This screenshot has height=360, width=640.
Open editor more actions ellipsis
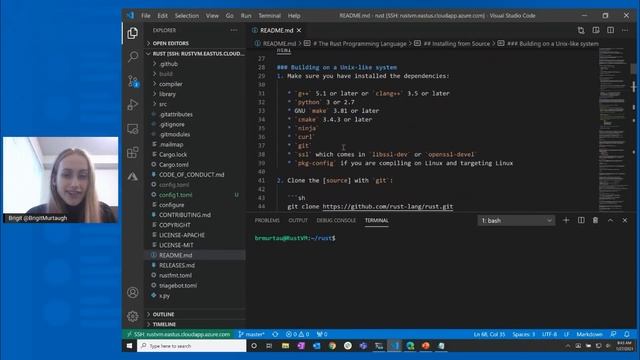click(625, 30)
